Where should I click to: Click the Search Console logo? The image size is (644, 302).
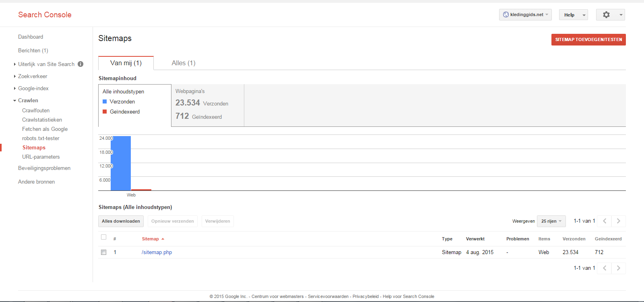click(x=45, y=14)
